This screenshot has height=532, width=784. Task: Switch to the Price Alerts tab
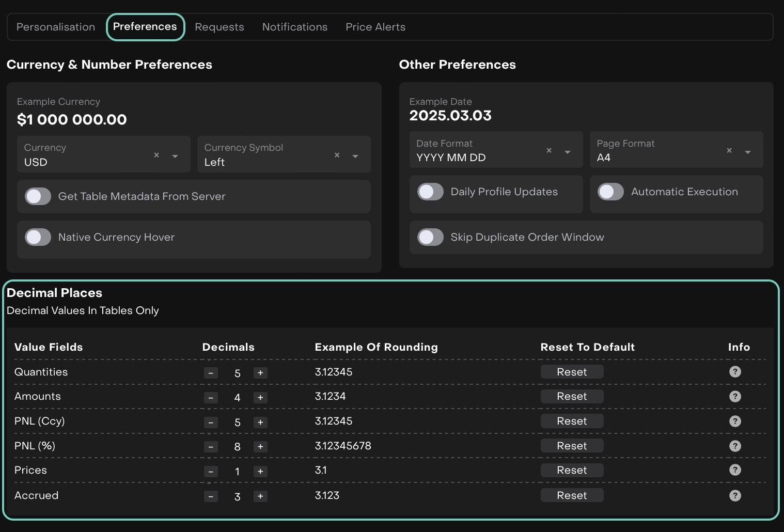click(375, 27)
